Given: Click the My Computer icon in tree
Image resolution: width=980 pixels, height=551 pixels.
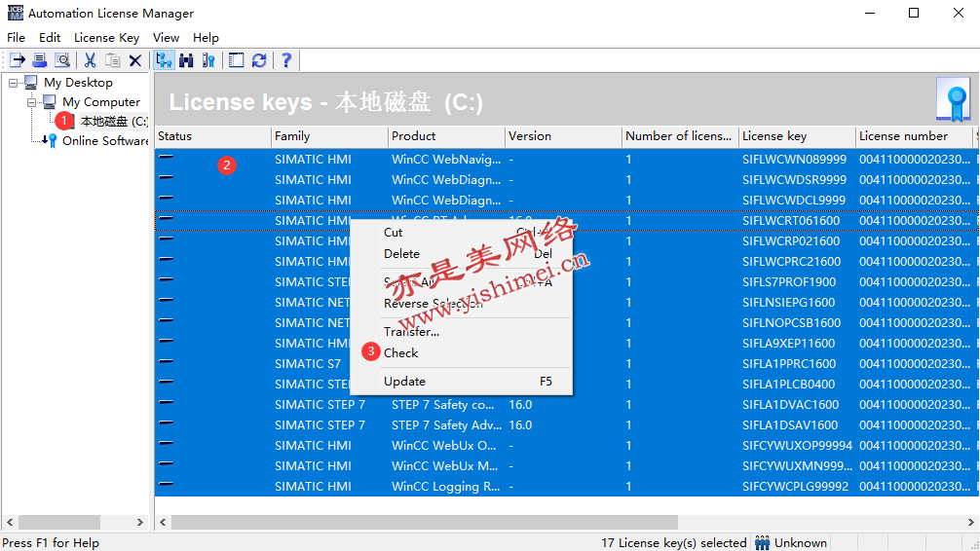Looking at the screenshot, I should (50, 102).
